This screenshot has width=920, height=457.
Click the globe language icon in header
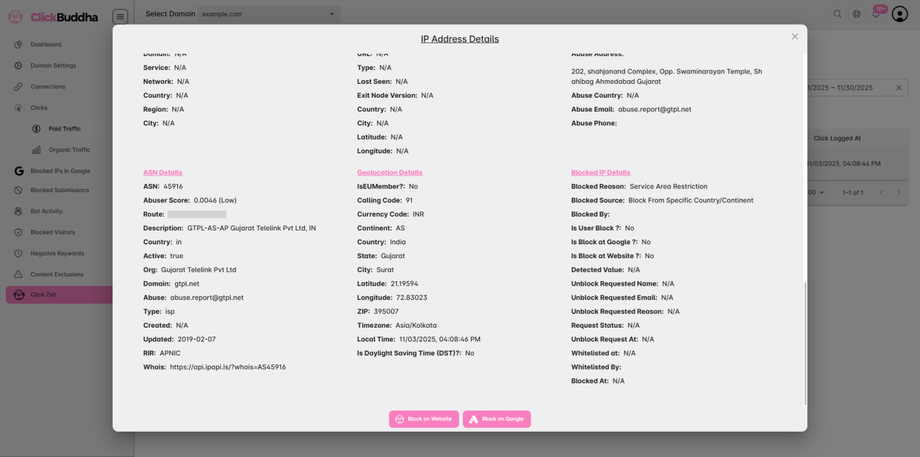[x=857, y=14]
